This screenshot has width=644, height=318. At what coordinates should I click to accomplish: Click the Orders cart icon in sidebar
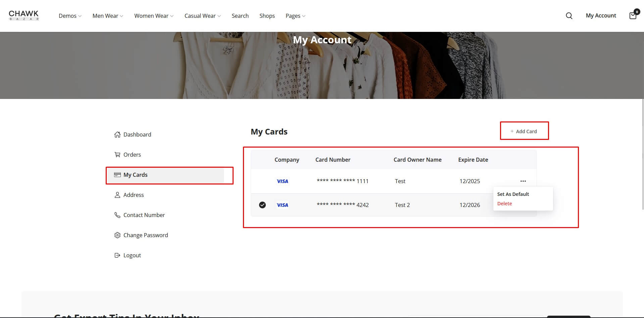coord(117,155)
